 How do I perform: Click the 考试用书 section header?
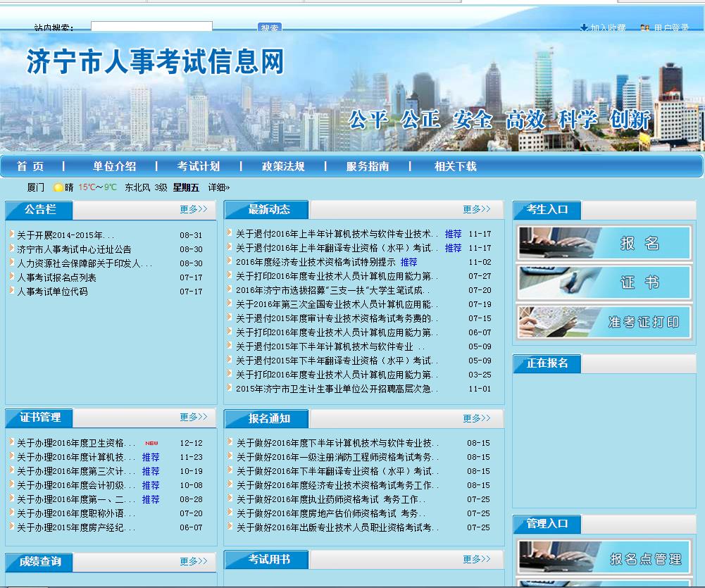coord(268,560)
